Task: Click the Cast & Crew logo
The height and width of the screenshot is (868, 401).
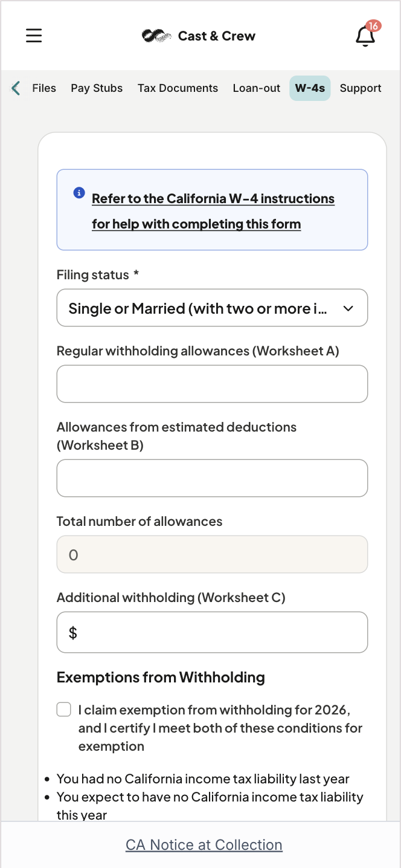Action: point(199,36)
